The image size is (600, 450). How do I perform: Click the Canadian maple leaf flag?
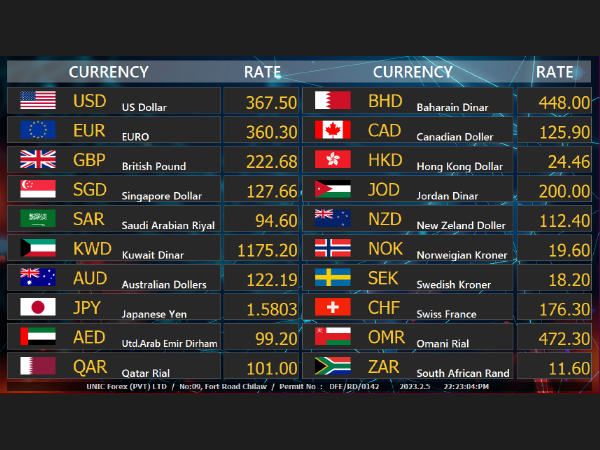(x=333, y=130)
